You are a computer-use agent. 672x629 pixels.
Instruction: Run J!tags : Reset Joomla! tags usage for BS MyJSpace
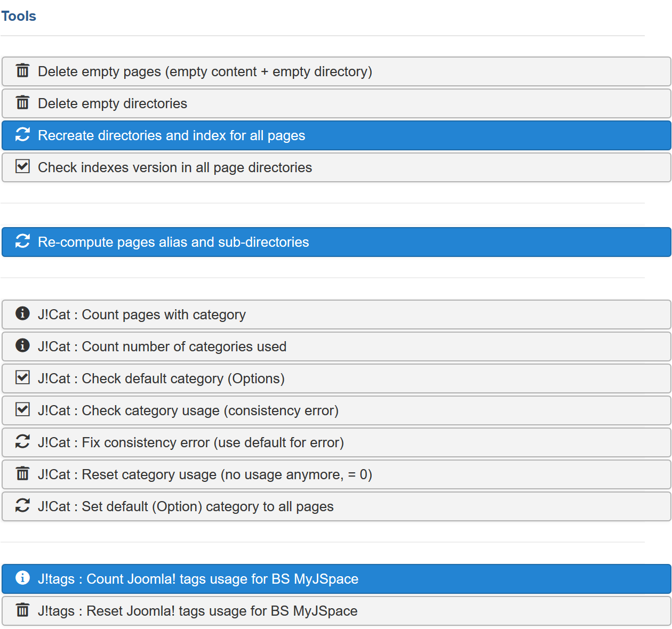337,611
